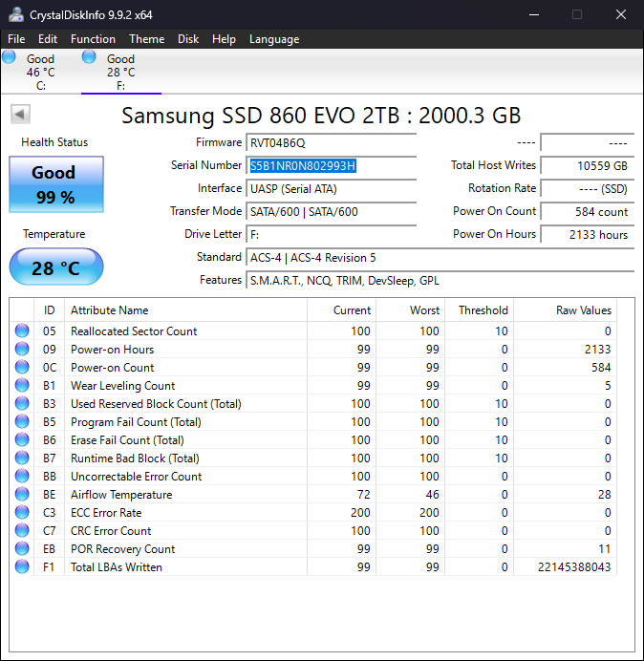This screenshot has height=661, width=644.
Task: Click status orb for Wear Leveling Count
Action: [22, 385]
